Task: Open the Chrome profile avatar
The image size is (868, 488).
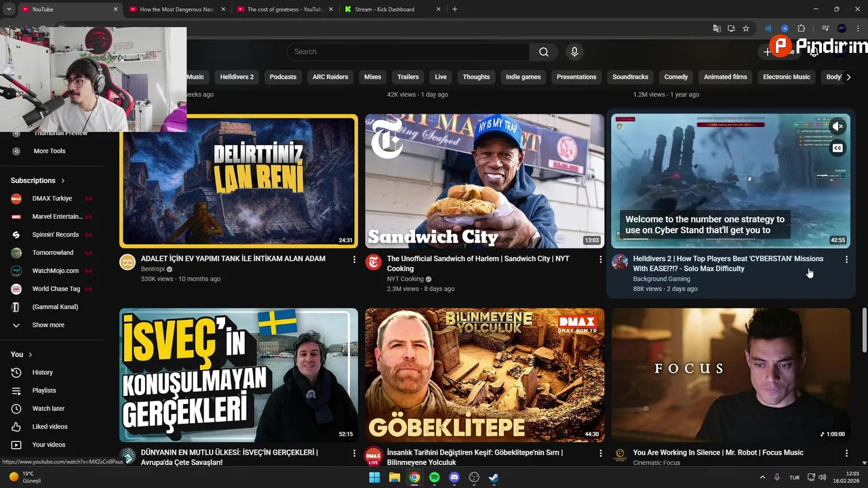Action: pyautogui.click(x=842, y=28)
